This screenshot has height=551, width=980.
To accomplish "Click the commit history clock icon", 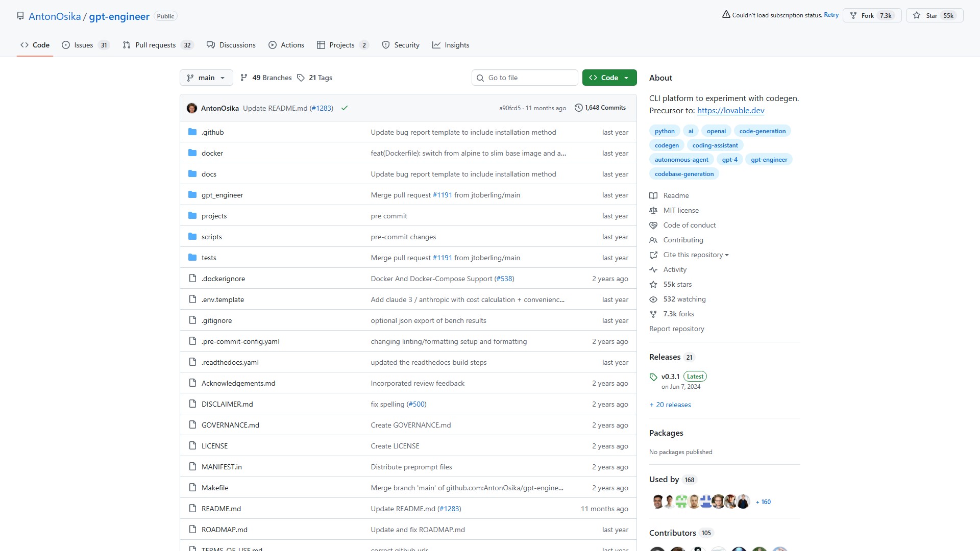I will pyautogui.click(x=578, y=108).
